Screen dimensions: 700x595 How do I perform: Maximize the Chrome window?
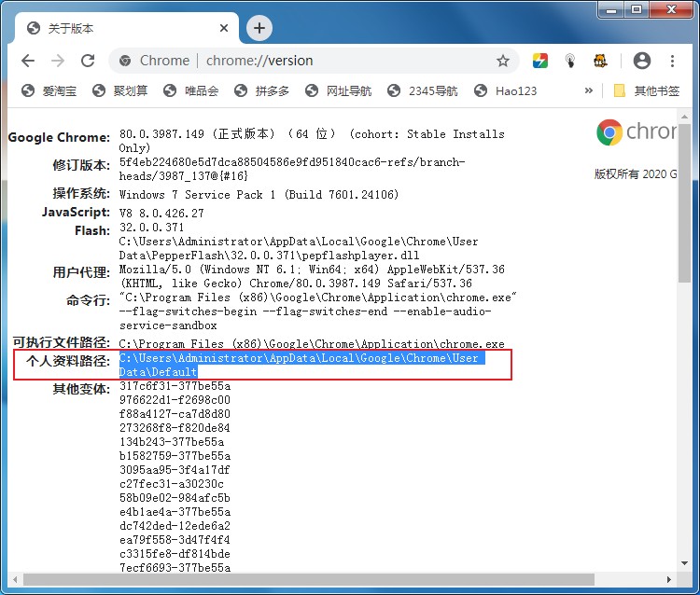(637, 10)
